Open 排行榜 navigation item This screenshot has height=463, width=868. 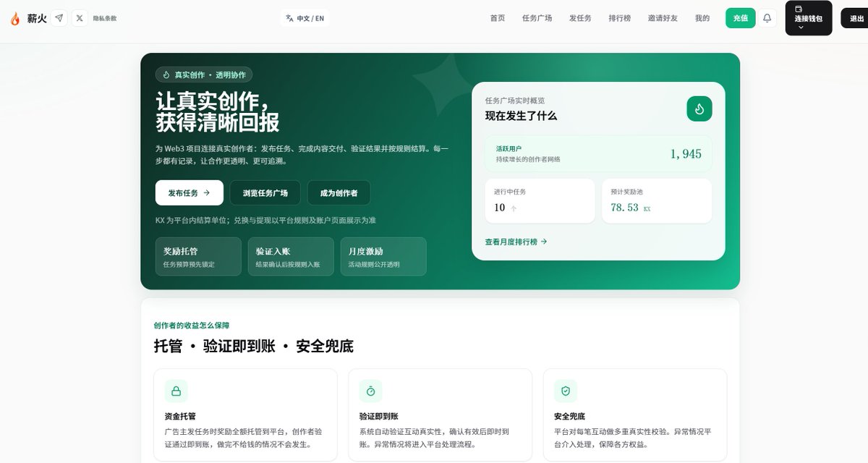pos(620,18)
